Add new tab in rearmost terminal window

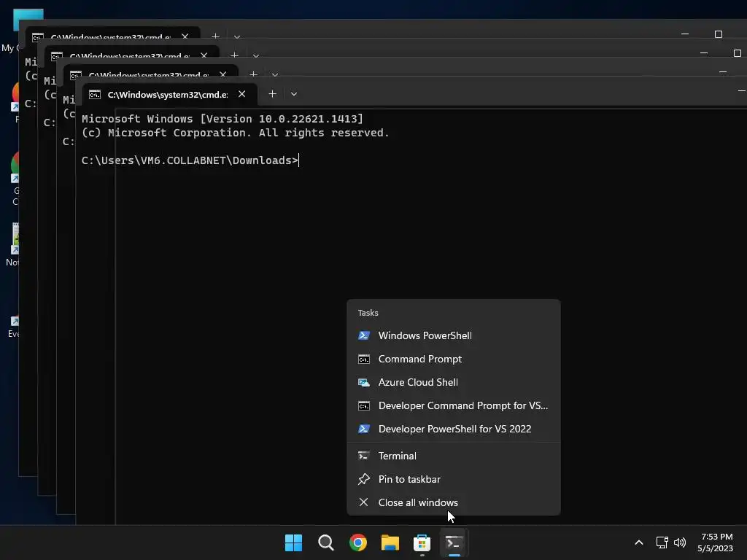click(215, 36)
